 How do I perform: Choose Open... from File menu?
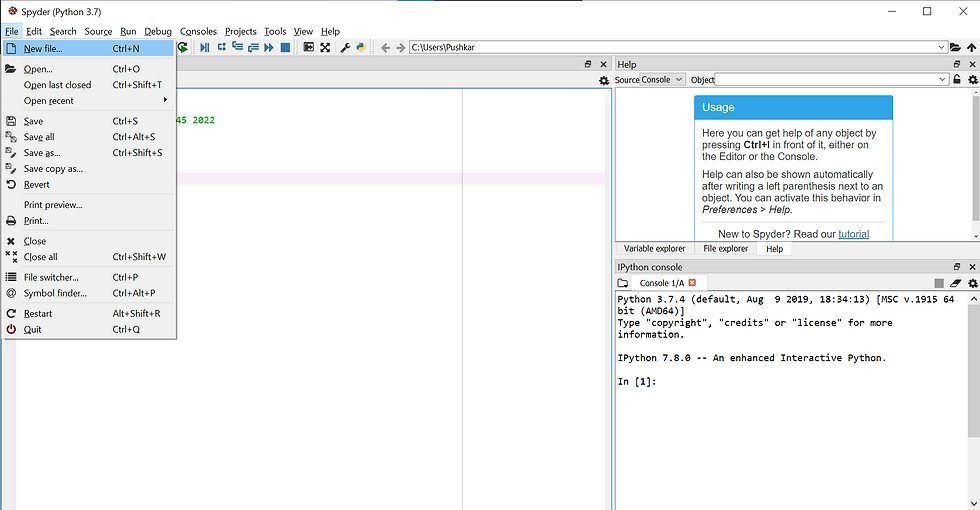(89, 69)
